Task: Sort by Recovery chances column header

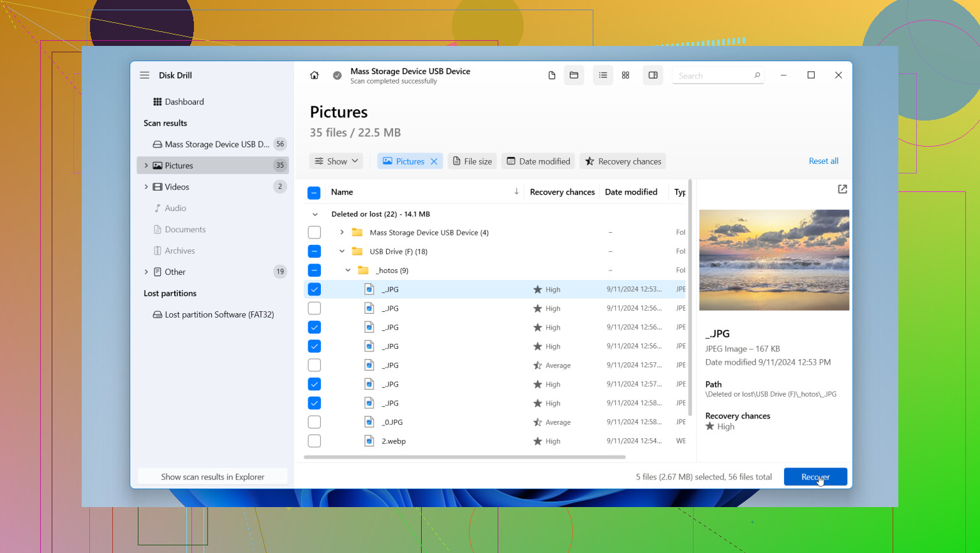Action: (562, 192)
